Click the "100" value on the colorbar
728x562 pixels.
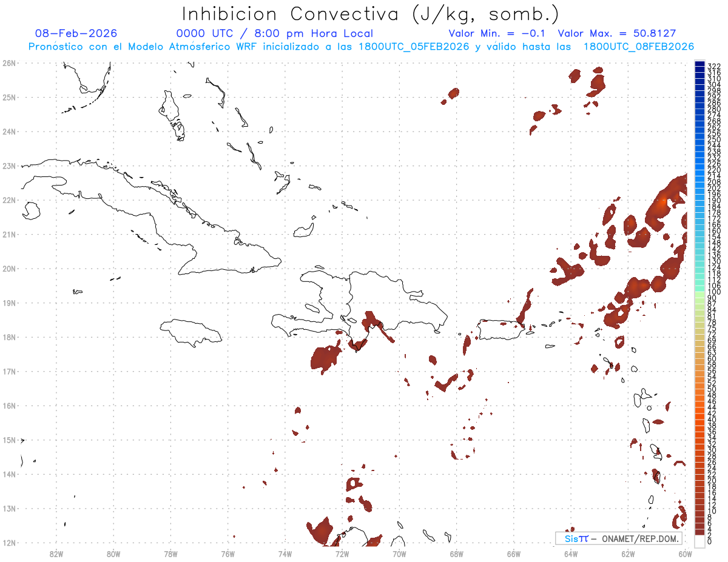click(x=714, y=293)
